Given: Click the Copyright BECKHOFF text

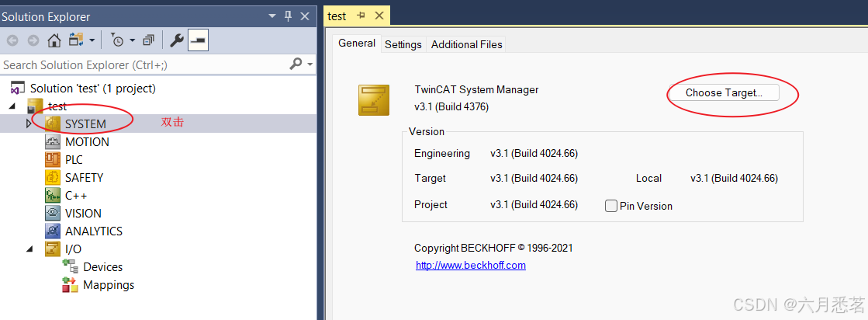Looking at the screenshot, I should point(494,248).
